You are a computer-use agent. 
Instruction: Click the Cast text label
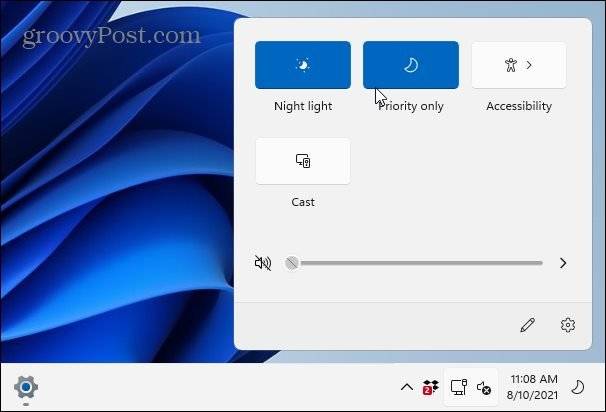pyautogui.click(x=303, y=202)
